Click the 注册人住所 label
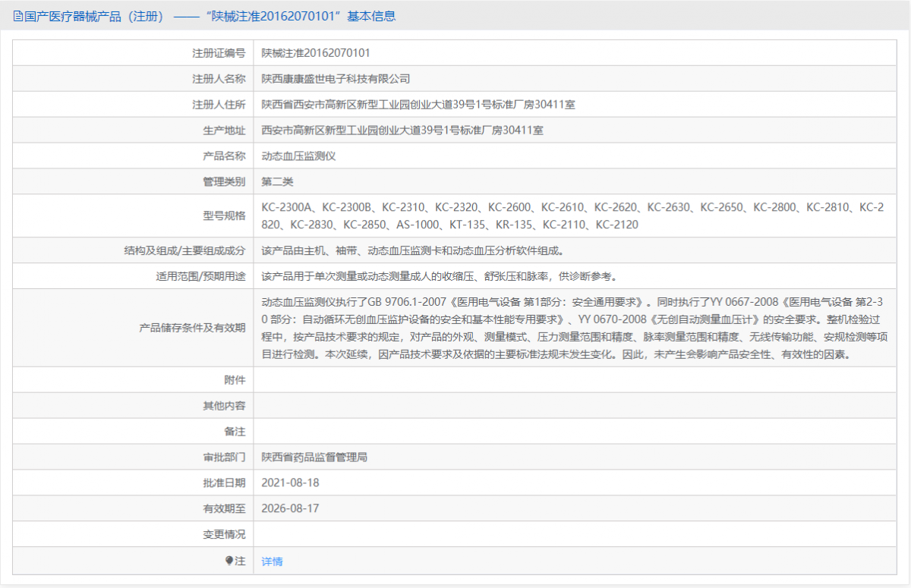Screen dimensions: 911x588 coord(219,105)
